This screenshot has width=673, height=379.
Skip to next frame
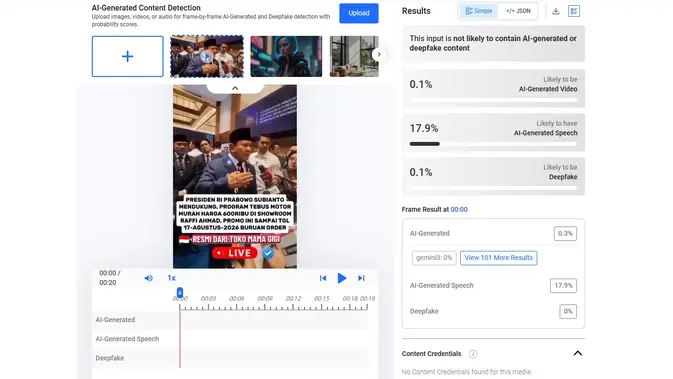point(361,278)
